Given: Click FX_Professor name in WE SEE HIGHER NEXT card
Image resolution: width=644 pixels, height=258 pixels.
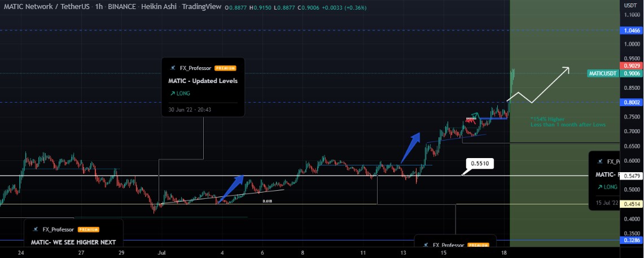Looking at the screenshot, I should click(59, 230).
